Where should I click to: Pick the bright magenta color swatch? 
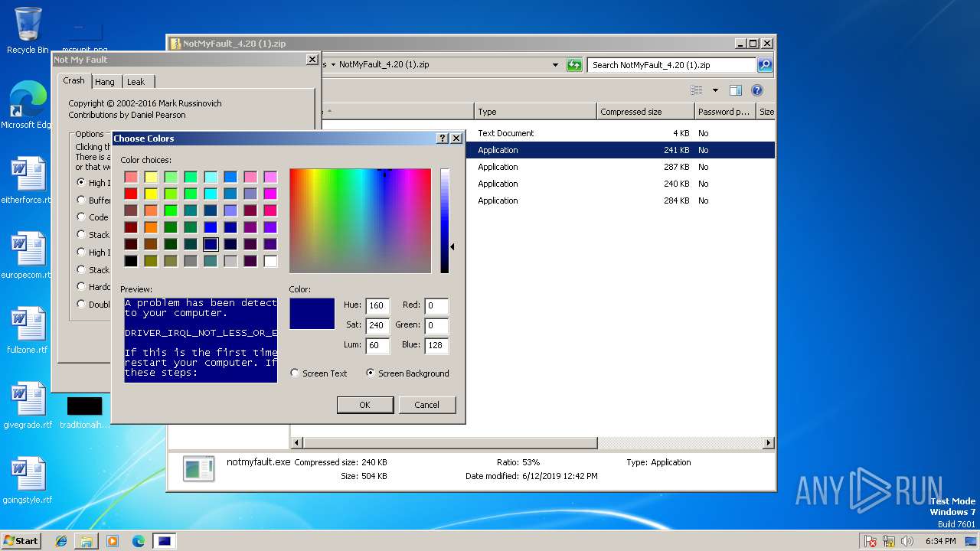(270, 194)
